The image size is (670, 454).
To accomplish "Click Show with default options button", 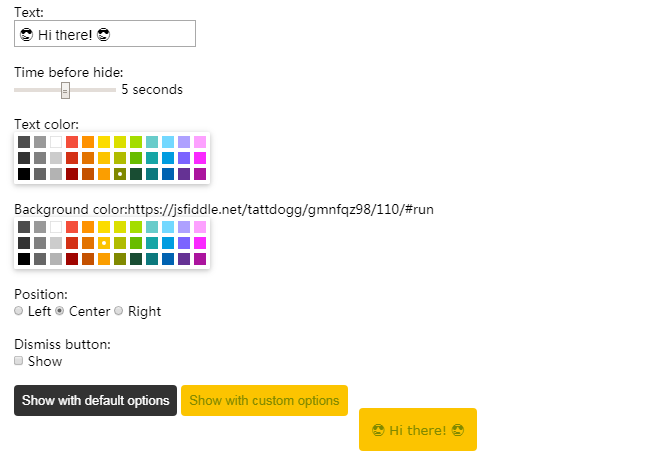I will tap(95, 401).
